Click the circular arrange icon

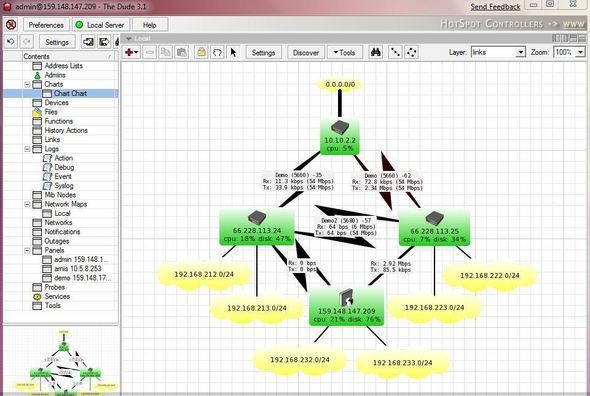[x=412, y=52]
